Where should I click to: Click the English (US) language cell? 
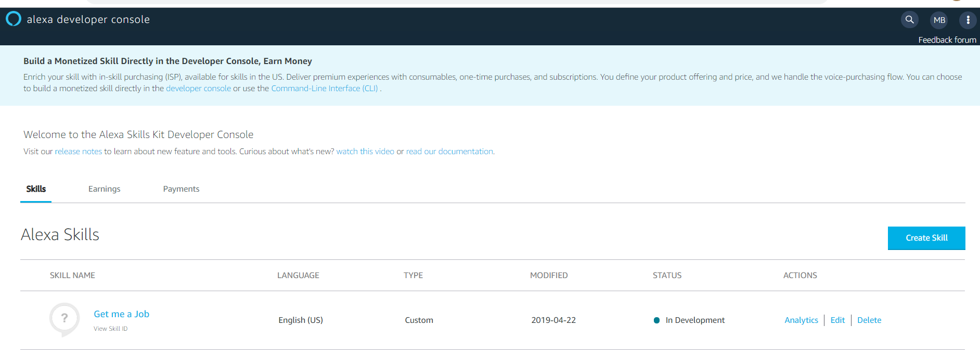[301, 320]
